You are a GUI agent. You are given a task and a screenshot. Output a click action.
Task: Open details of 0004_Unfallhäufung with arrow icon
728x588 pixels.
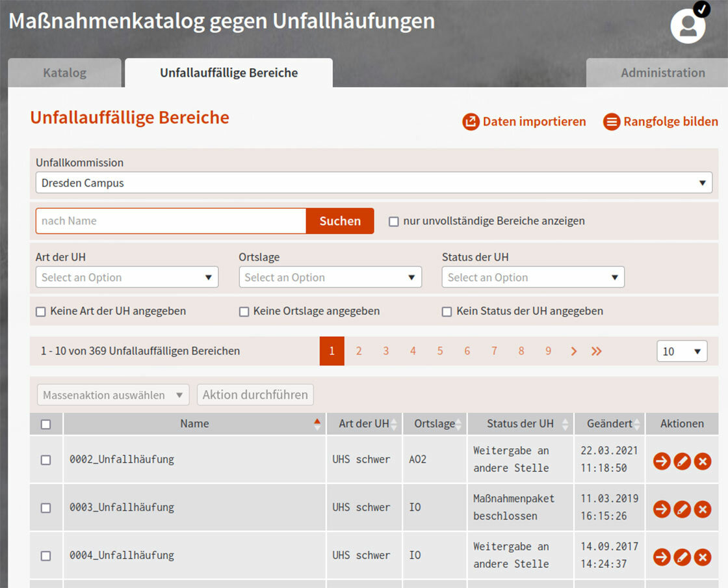coord(661,557)
